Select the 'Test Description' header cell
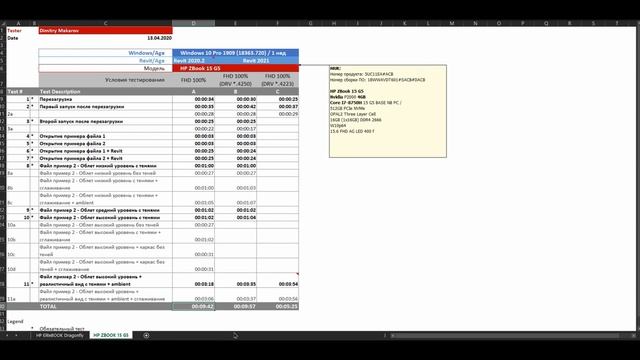Viewport: 640px width, 360px height. 105,91
